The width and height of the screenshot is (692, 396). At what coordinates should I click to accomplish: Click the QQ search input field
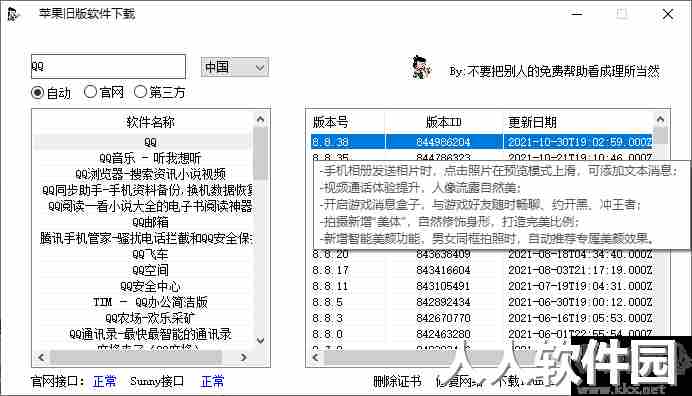(x=109, y=67)
